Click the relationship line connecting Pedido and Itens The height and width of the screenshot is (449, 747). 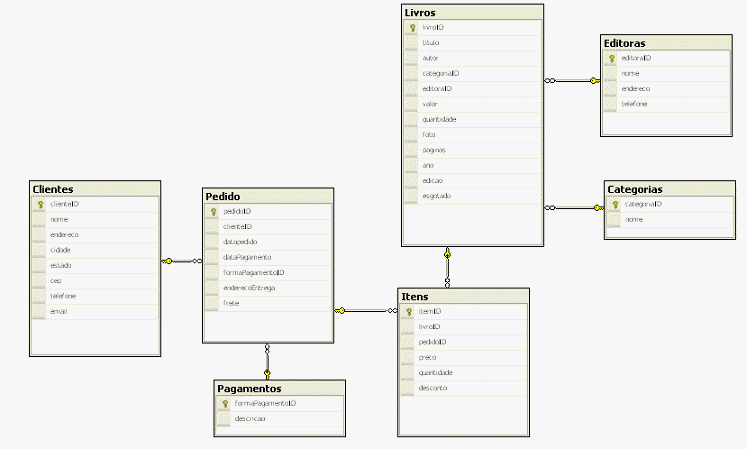(370, 311)
